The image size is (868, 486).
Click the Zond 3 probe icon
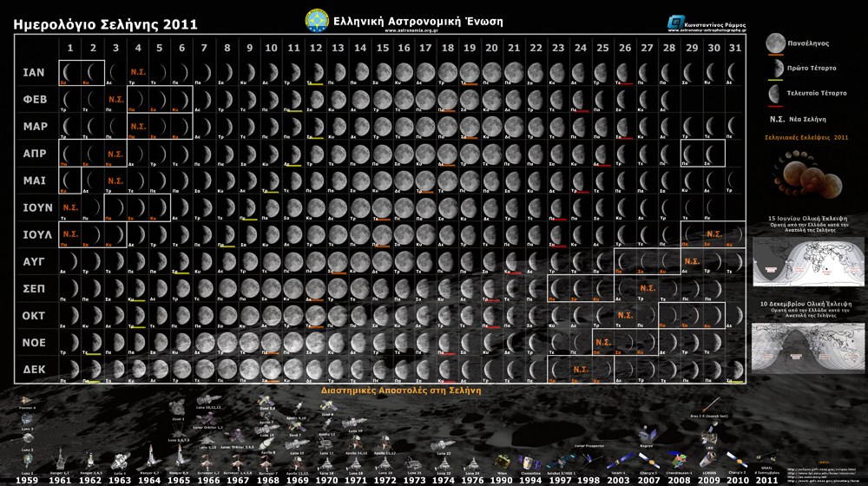pos(177,407)
